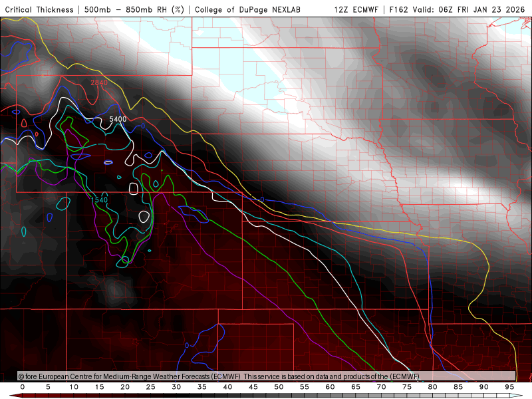This screenshot has width=532, height=399.
Task: Click the '55' value on the color scale
Action: [x=305, y=387]
